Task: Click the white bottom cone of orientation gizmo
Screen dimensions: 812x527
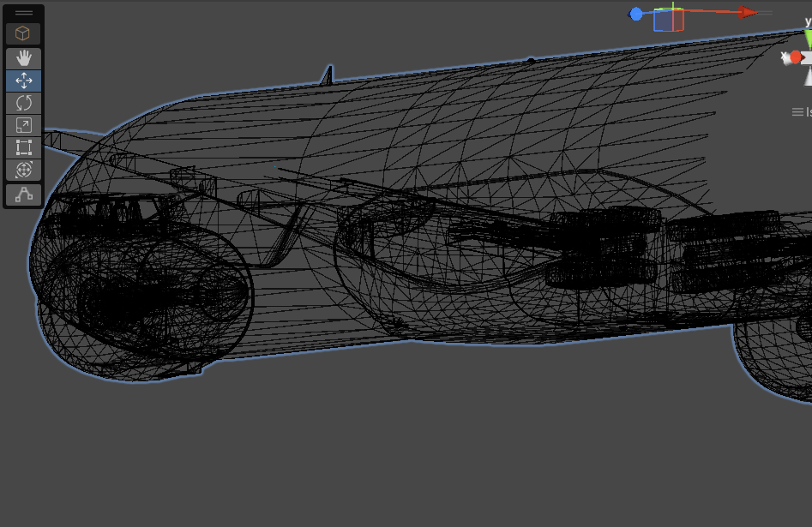Action: [x=808, y=77]
